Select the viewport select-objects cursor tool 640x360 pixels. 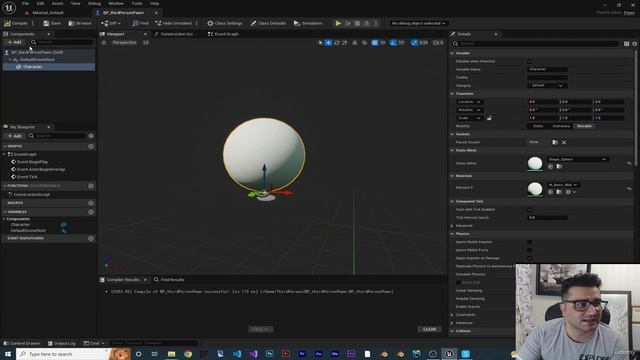[x=320, y=42]
